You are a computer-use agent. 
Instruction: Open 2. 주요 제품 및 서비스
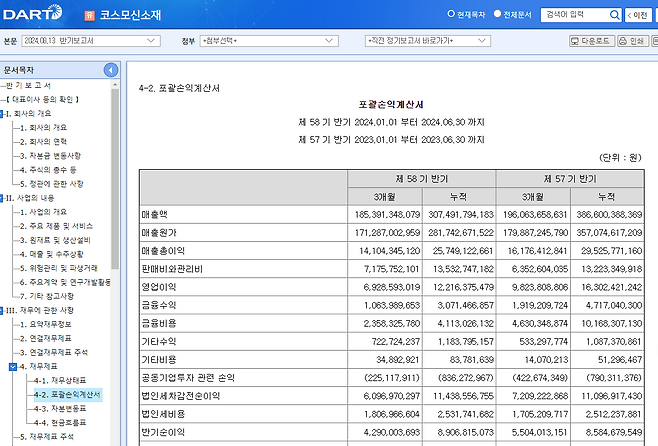56,226
